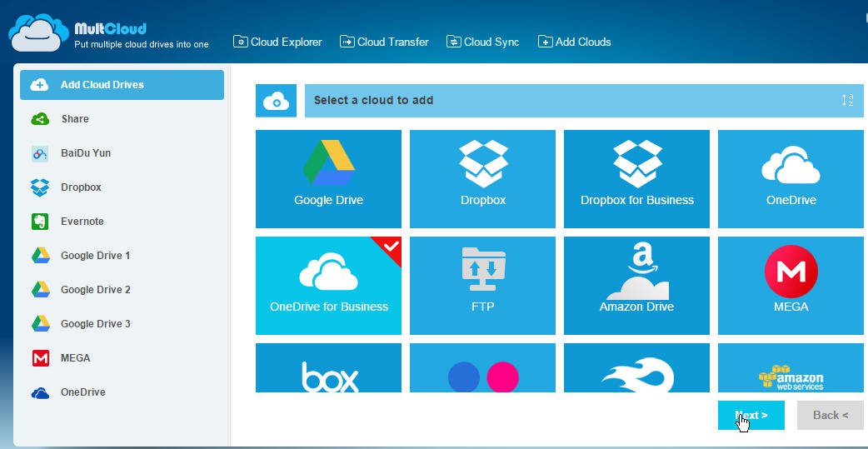Screen dimensions: 868x449
Task: Open the Cloud Sync section
Action: [x=482, y=42]
